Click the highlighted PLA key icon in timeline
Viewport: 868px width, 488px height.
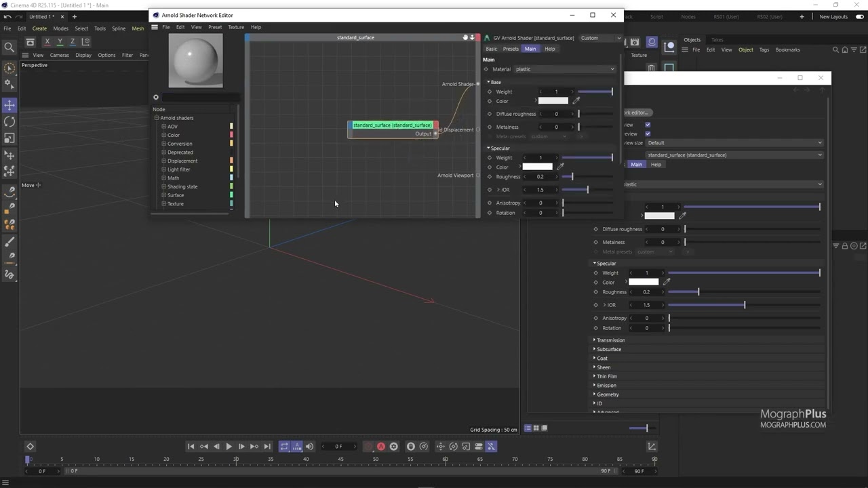pyautogui.click(x=491, y=446)
